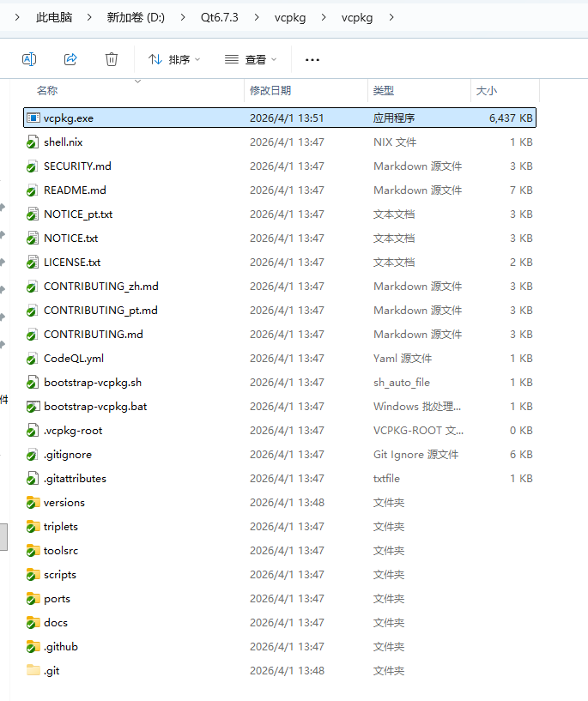This screenshot has width=588, height=701.
Task: Select the CONTRIBUTING_zh.md file name
Action: [101, 287]
